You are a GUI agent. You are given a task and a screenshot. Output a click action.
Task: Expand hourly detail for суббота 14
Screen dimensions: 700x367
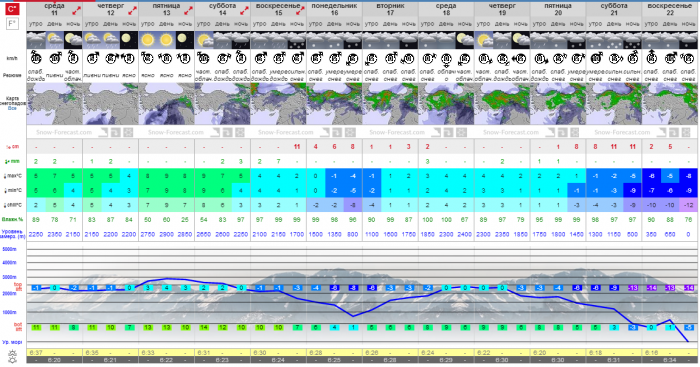[x=244, y=10]
